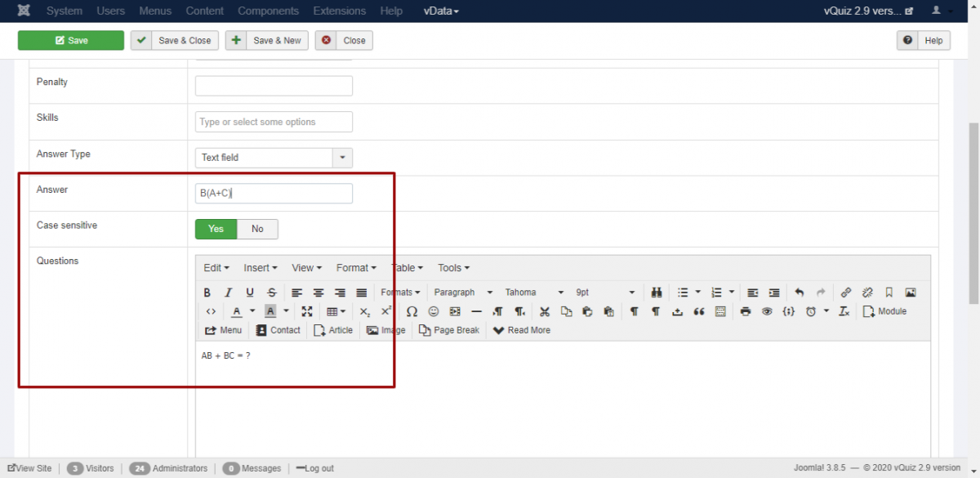Click the insert/edit link icon

coord(846,293)
